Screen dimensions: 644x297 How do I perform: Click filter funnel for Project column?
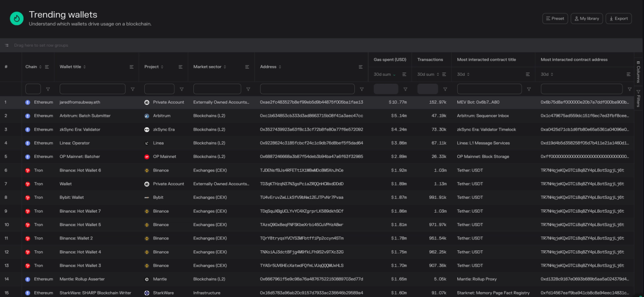181,89
